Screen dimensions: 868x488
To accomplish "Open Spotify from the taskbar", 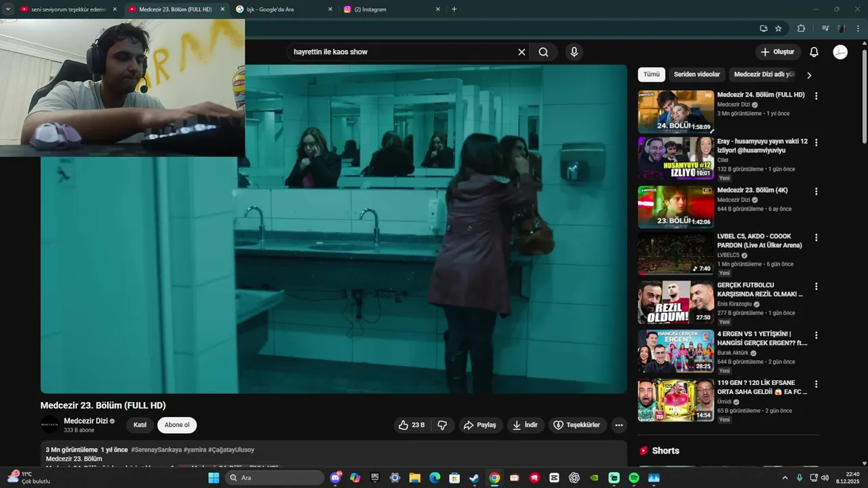I will tap(634, 478).
